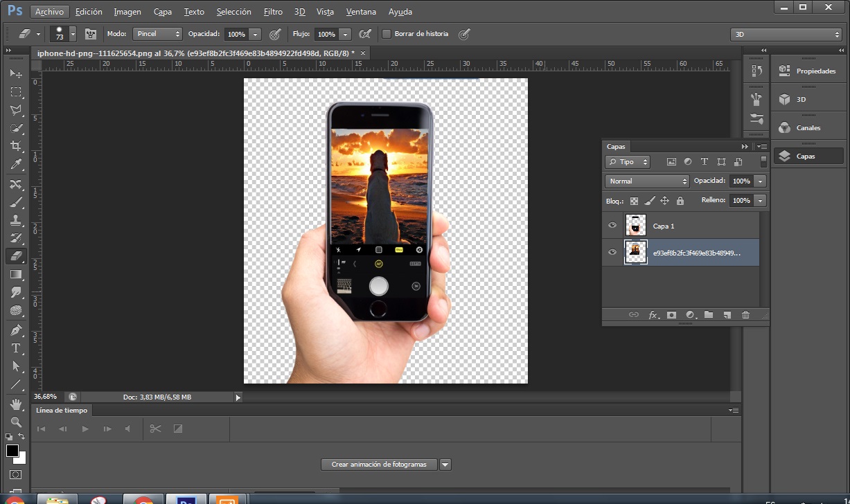The width and height of the screenshot is (850, 504).
Task: Select the Zoom tool
Action: (15, 422)
